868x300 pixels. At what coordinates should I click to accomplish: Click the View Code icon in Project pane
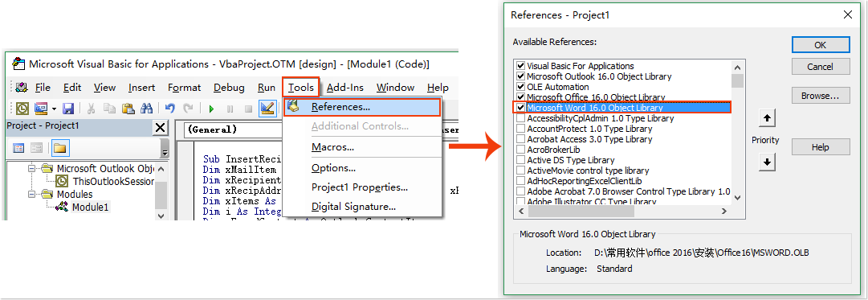pos(18,148)
